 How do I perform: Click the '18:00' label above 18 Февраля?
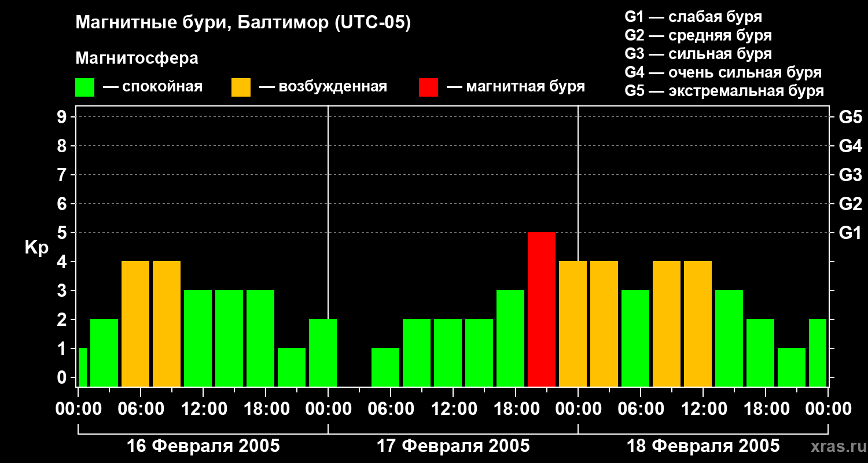click(766, 409)
